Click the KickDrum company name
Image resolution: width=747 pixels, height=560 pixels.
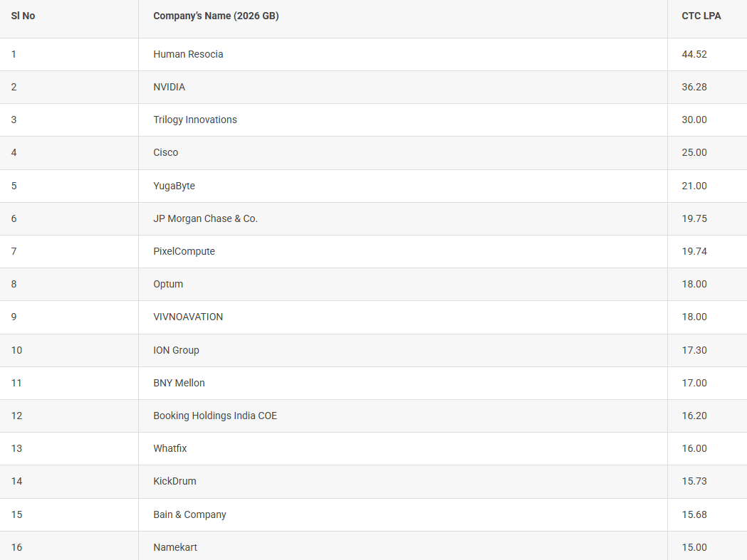(174, 481)
